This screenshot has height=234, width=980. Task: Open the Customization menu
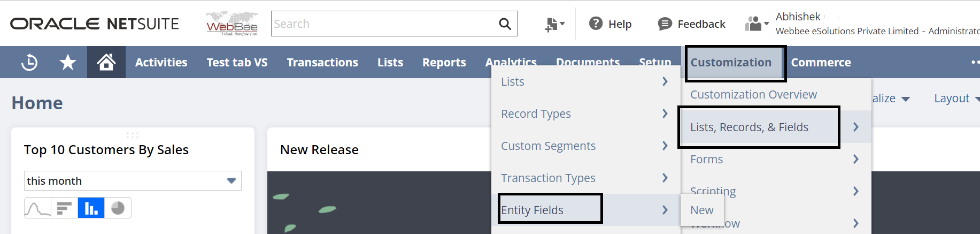coord(731,62)
